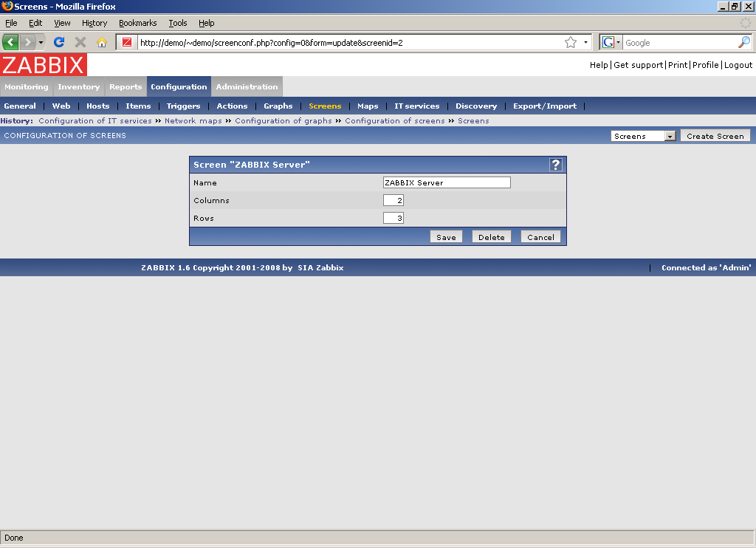Open history link Configuration of graphs

283,120
